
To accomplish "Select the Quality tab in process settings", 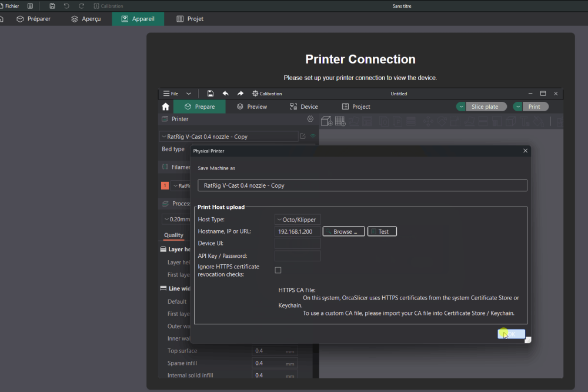I will tap(173, 235).
